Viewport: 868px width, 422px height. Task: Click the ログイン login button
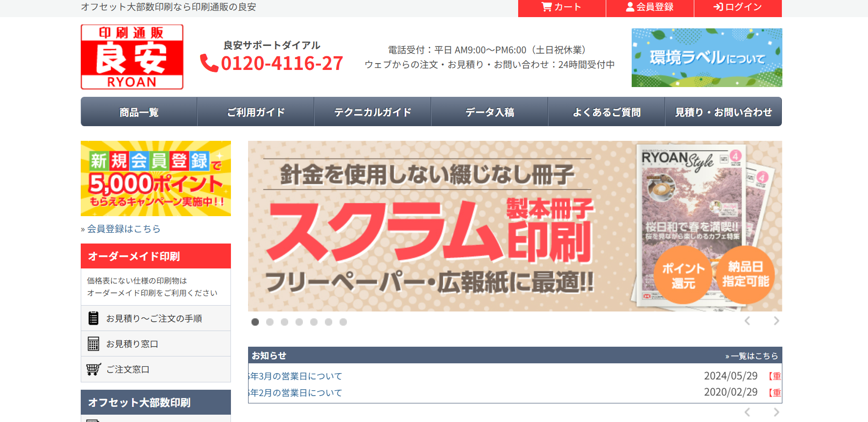point(738,7)
